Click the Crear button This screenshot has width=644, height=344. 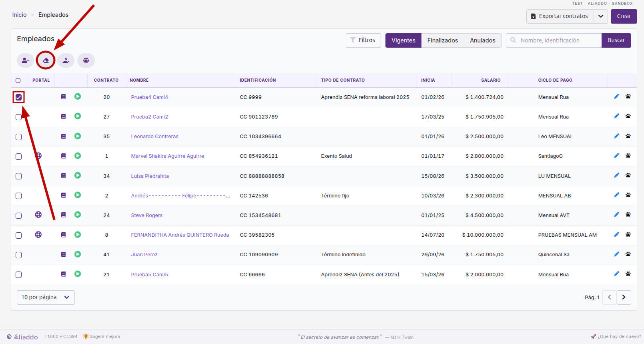(x=624, y=16)
